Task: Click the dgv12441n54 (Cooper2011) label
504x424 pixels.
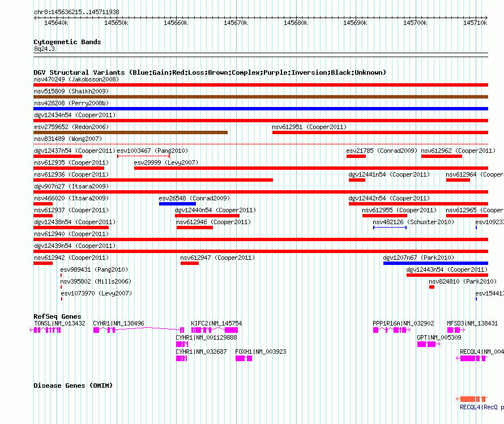Action: (389, 174)
